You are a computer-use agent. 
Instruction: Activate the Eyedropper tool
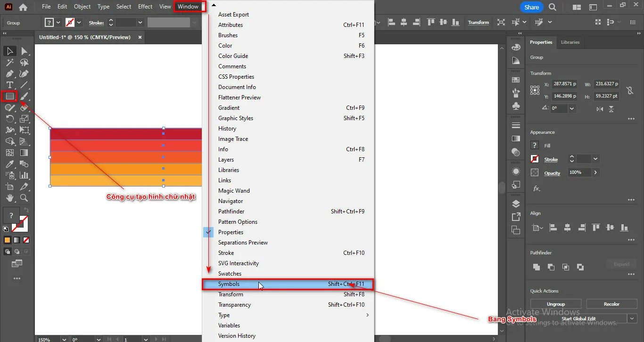(9, 164)
